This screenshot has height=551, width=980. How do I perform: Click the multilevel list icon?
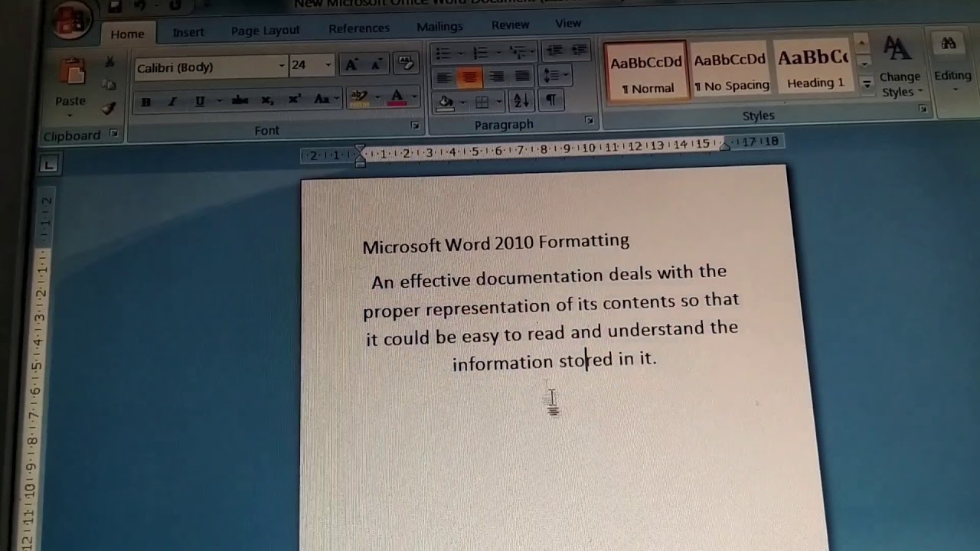(x=517, y=52)
